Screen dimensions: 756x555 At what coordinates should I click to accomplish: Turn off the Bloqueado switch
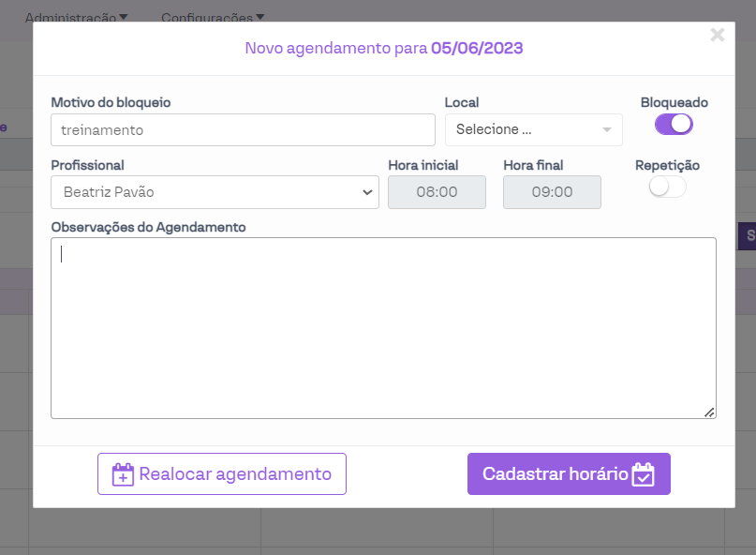pyautogui.click(x=674, y=124)
